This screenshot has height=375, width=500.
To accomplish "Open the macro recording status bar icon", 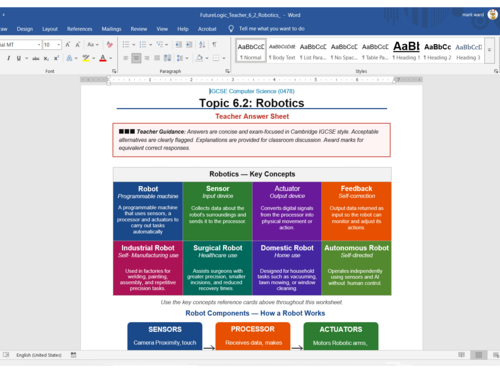I will [73, 355].
